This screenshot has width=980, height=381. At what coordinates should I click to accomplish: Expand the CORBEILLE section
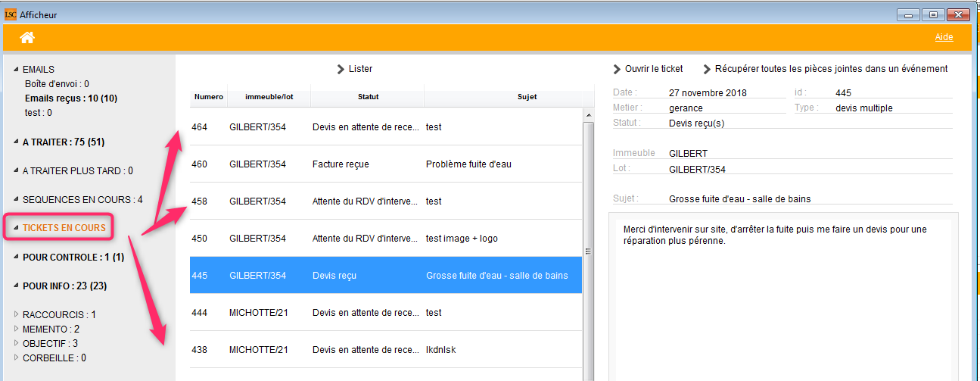click(17, 358)
